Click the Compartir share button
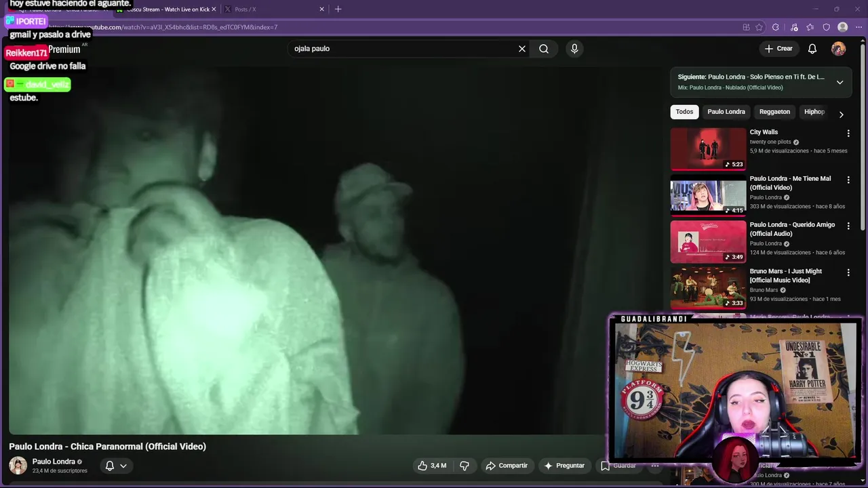The height and width of the screenshot is (488, 868). [x=507, y=466]
